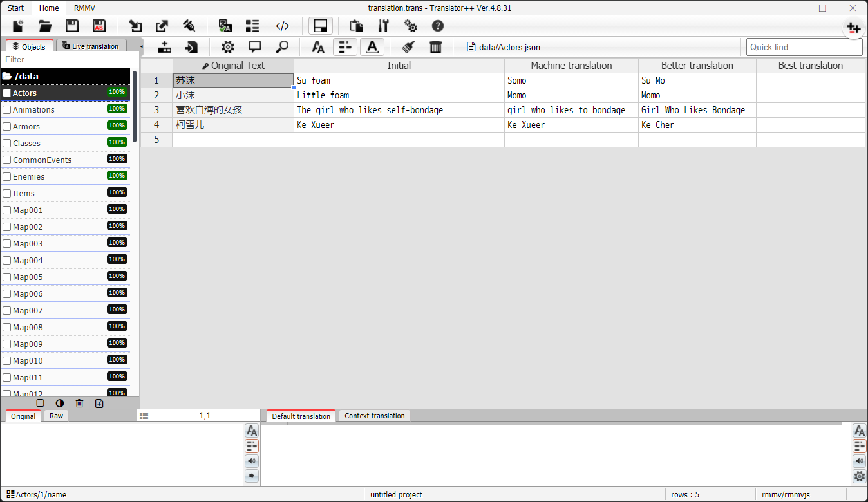Click the Machine translation column header
868x502 pixels.
[x=571, y=66]
